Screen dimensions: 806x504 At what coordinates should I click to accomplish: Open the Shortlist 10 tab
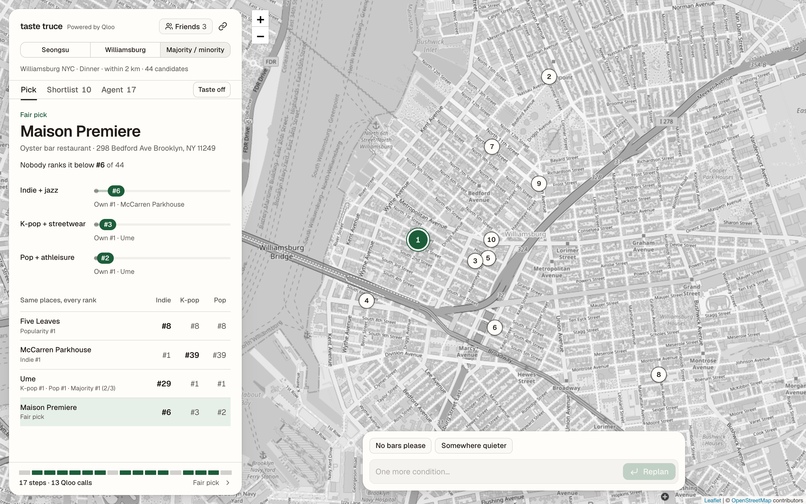click(69, 89)
